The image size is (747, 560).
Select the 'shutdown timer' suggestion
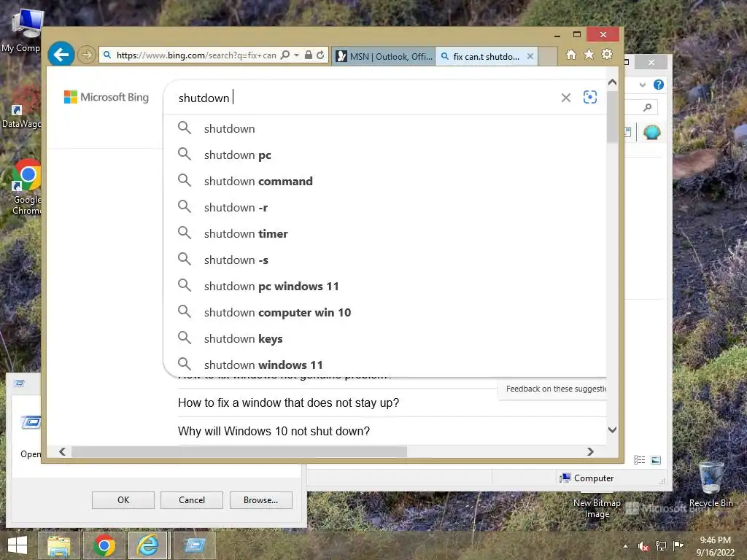click(x=385, y=233)
